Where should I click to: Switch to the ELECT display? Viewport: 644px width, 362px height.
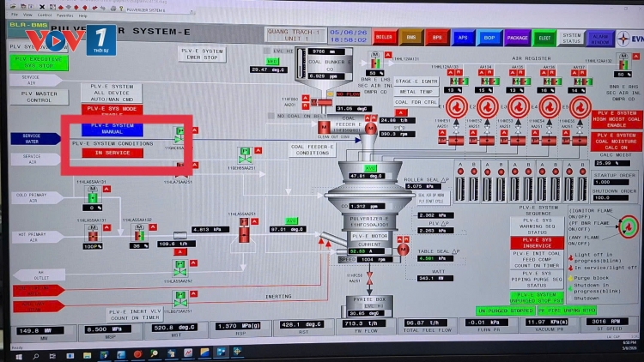coord(544,38)
